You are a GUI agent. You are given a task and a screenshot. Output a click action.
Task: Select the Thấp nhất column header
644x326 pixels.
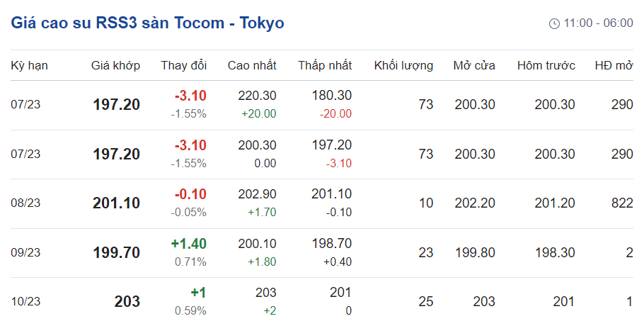pos(324,65)
